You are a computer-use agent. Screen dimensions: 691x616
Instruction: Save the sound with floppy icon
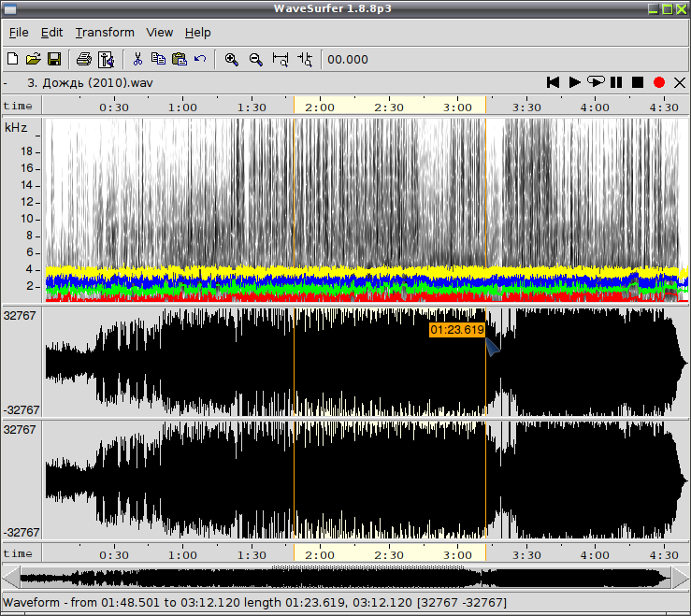click(54, 59)
